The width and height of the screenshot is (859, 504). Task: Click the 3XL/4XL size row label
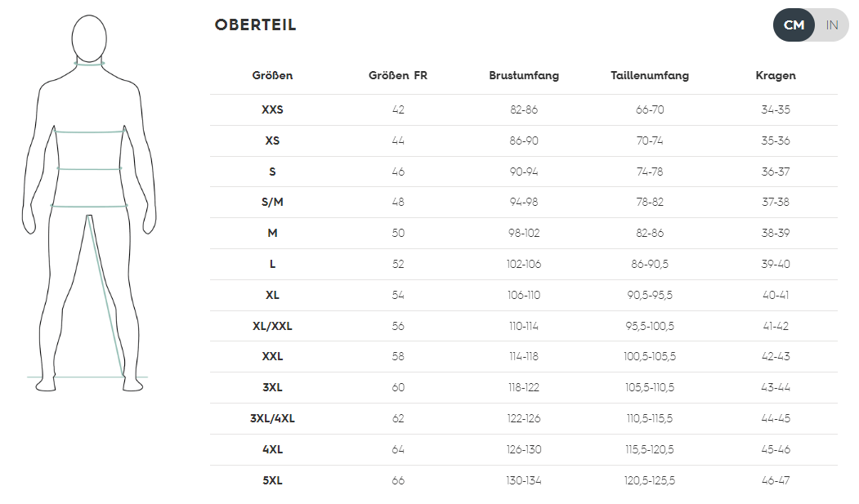pyautogui.click(x=272, y=419)
